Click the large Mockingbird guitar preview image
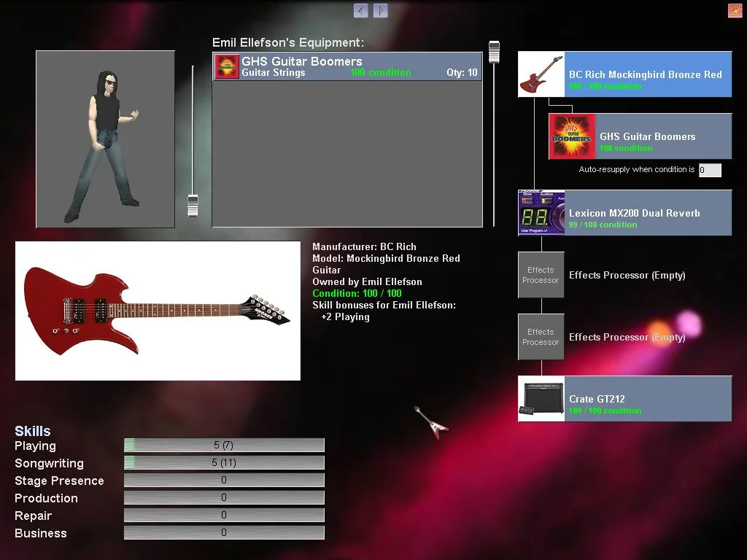747x560 pixels. coord(158,311)
